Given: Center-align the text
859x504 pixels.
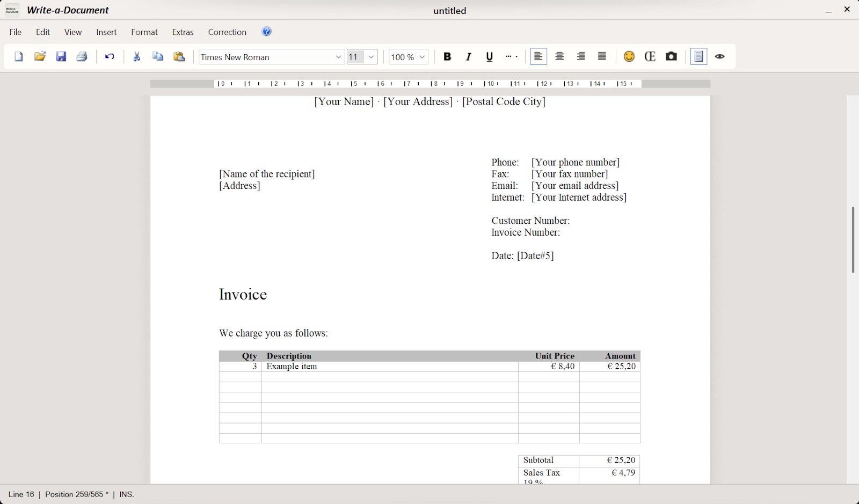Looking at the screenshot, I should tap(560, 56).
